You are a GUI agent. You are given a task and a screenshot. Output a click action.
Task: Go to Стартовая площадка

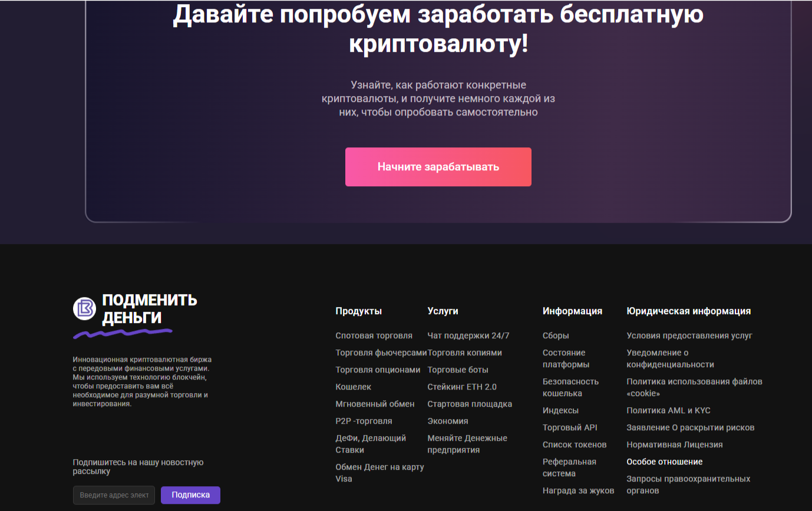click(469, 404)
